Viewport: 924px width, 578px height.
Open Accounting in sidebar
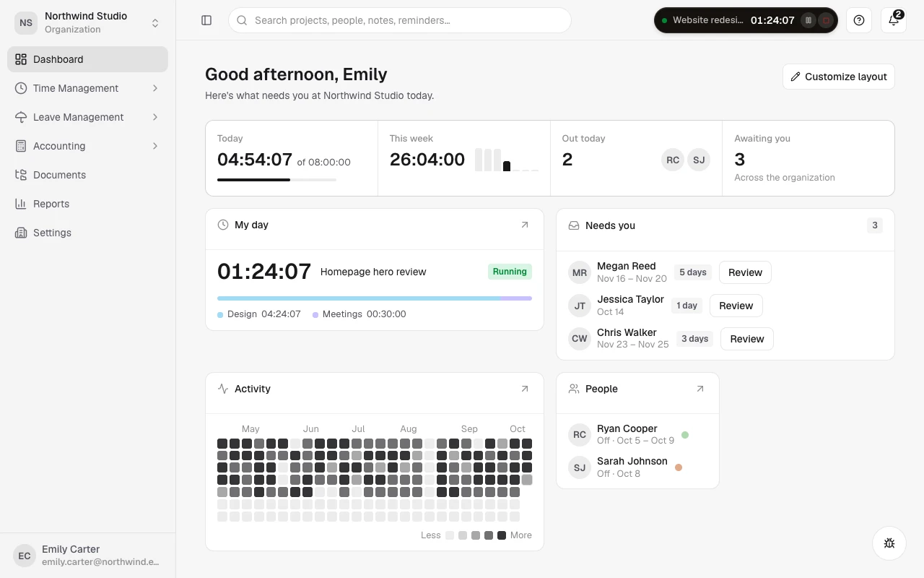(x=88, y=146)
